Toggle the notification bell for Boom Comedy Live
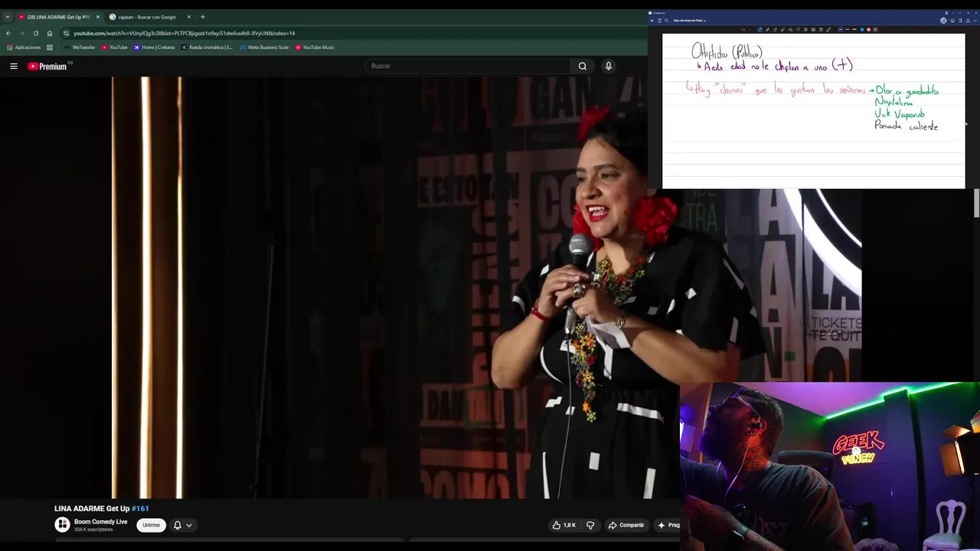Viewport: 980px width, 551px height. coord(178,525)
